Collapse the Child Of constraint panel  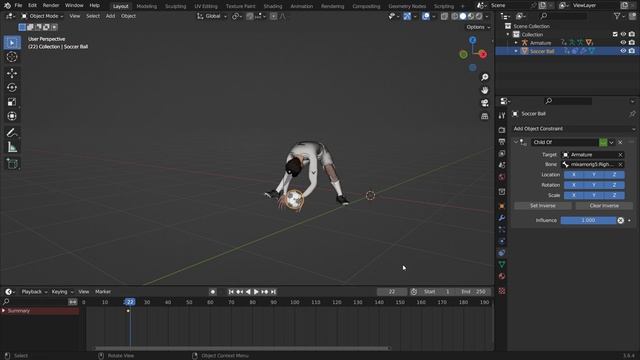(516, 142)
